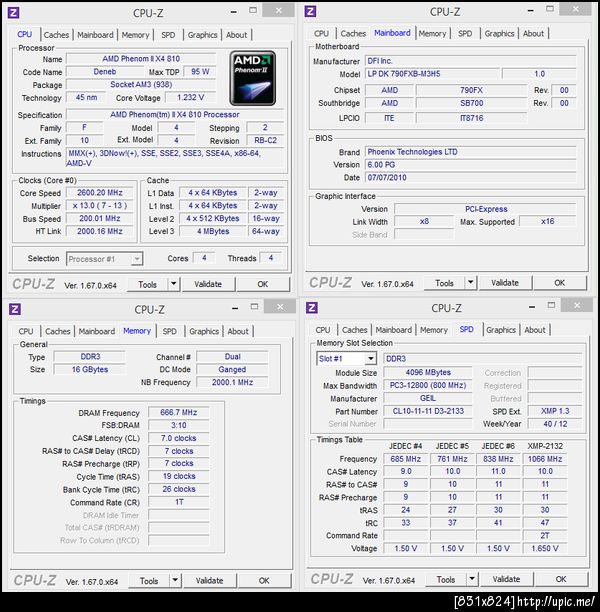Select Memory tab in the SPD window
The image size is (600, 612).
click(434, 330)
